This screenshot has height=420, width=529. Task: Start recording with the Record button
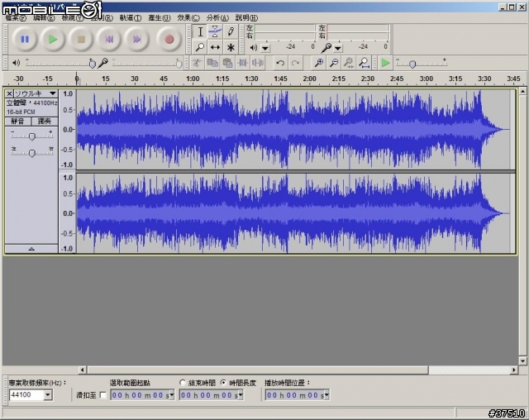pos(169,40)
